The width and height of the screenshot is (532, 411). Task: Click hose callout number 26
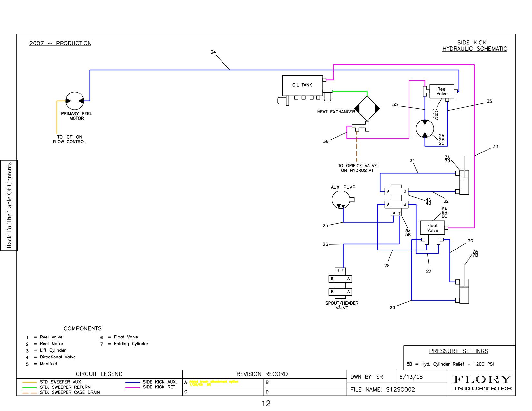325,244
